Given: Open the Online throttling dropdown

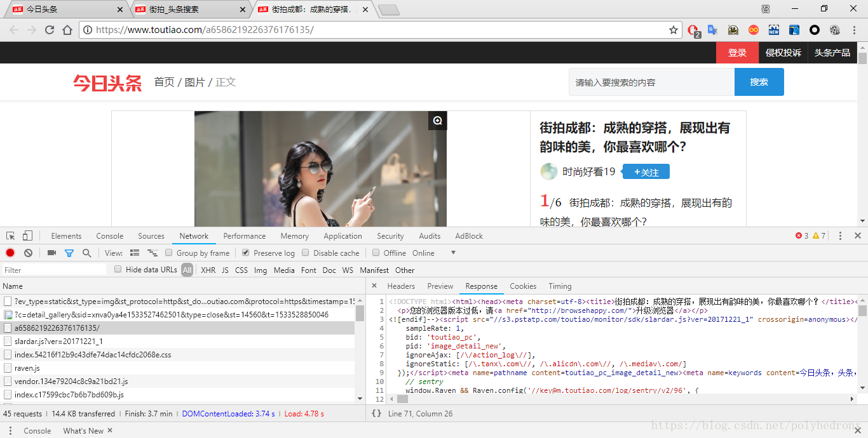Looking at the screenshot, I should tap(435, 253).
